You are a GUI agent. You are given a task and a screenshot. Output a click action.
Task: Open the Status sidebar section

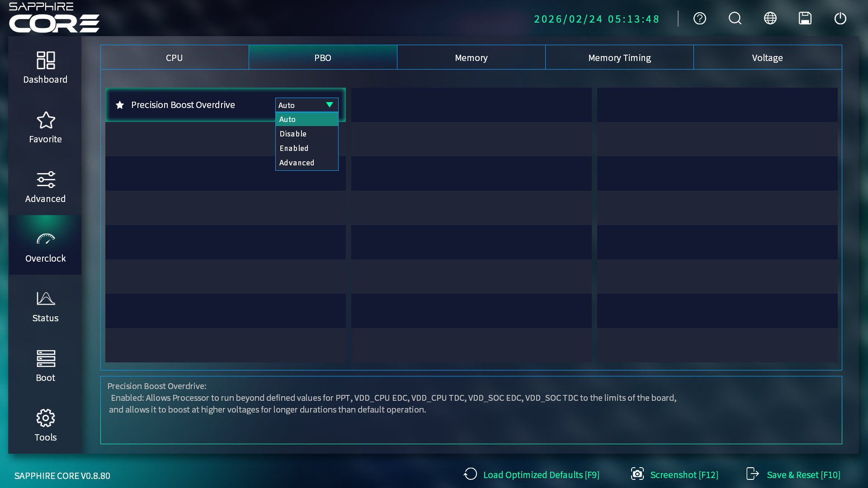click(45, 306)
